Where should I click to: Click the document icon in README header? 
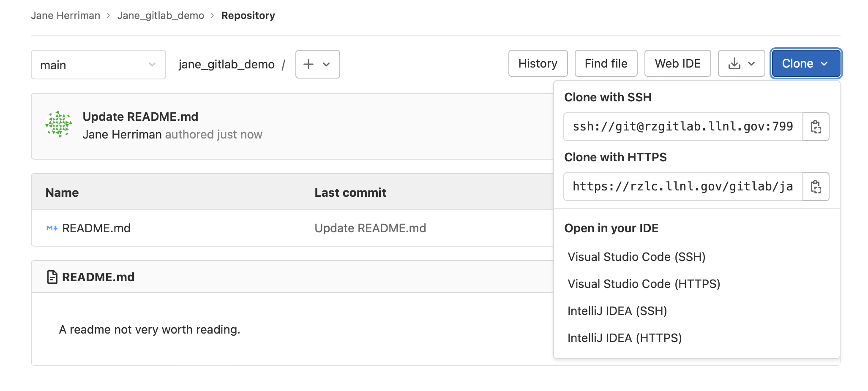coord(52,277)
